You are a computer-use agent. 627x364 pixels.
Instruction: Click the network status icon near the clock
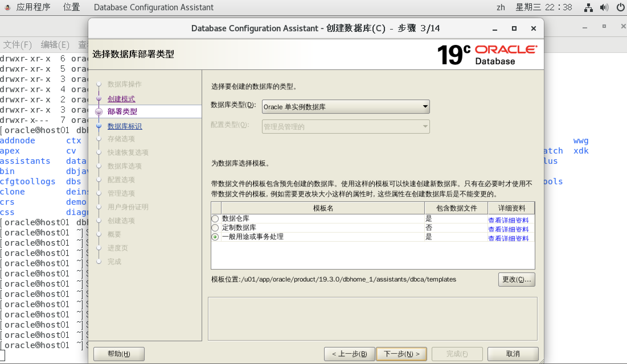tap(588, 7)
